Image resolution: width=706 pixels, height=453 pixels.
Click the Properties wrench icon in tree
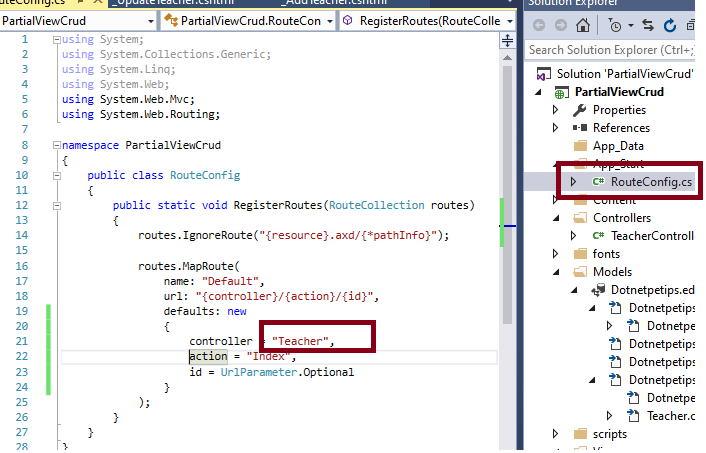coord(579,110)
